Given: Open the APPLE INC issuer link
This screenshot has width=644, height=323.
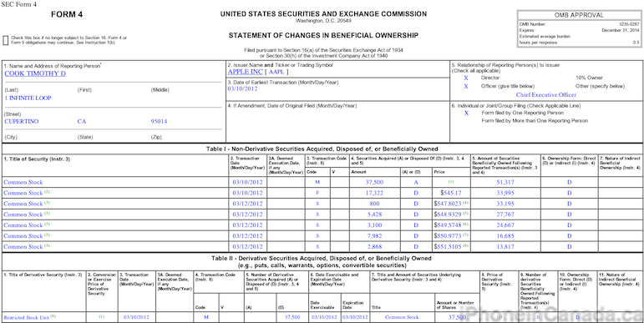Looking at the screenshot, I should point(246,72).
